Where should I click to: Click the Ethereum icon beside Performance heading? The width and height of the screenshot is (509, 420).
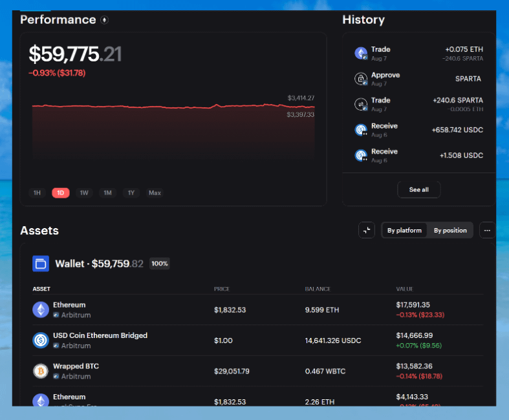click(x=105, y=20)
